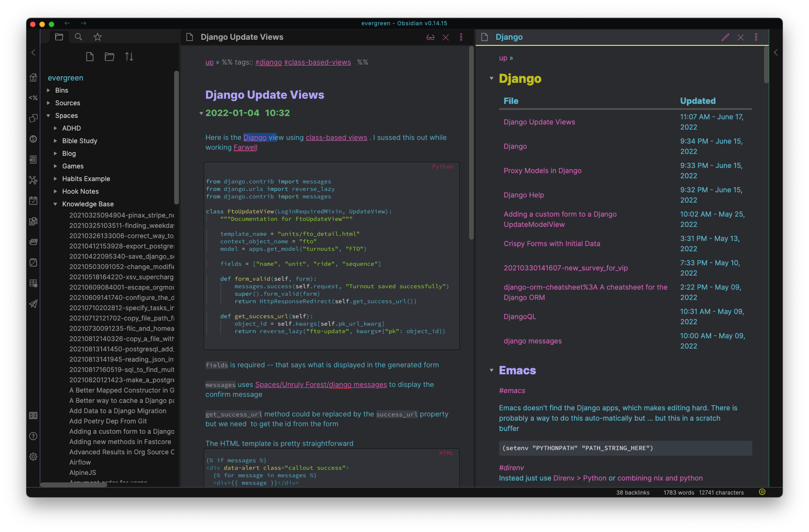Expand the Blog folder
809x532 pixels.
(x=55, y=153)
